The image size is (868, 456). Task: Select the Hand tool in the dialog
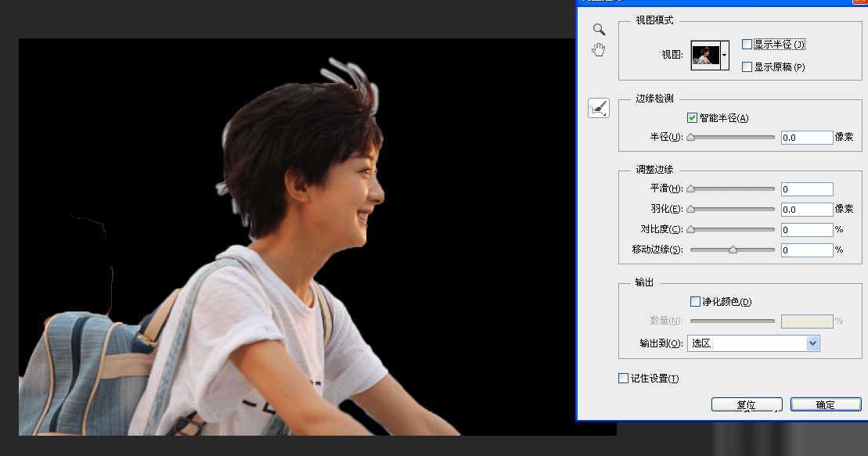599,48
